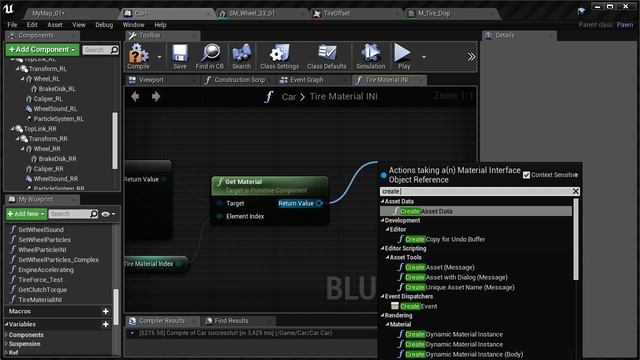Navigate back with the left arrow
640x360 pixels.
pyautogui.click(x=136, y=97)
